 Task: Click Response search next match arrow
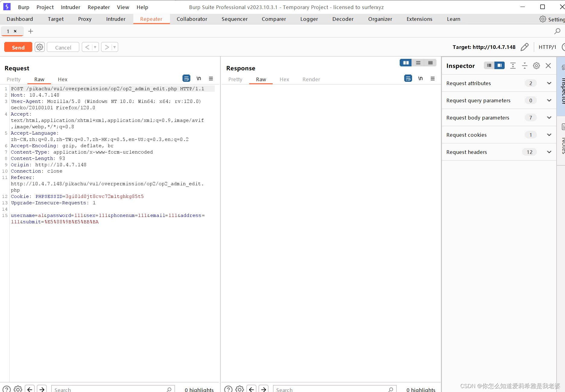pos(264,389)
